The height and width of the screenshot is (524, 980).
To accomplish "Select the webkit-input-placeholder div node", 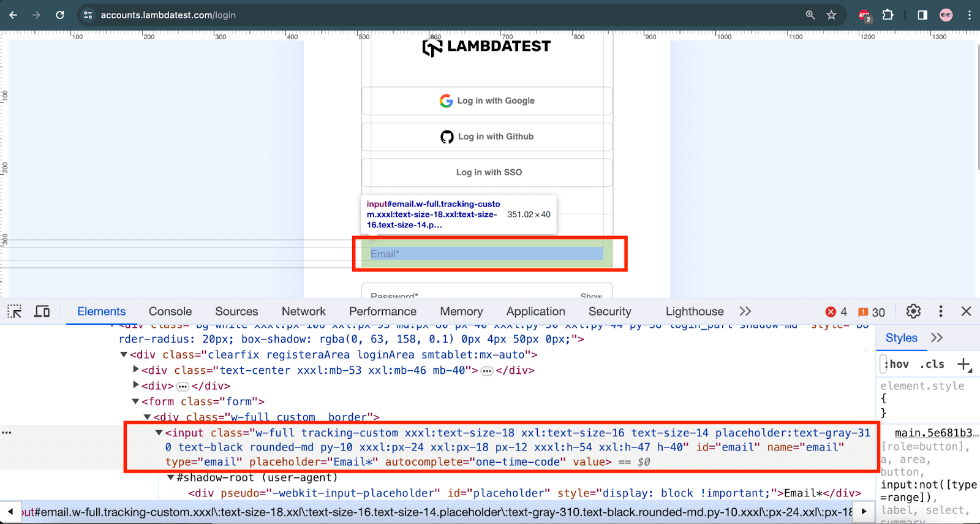I will pyautogui.click(x=524, y=493).
